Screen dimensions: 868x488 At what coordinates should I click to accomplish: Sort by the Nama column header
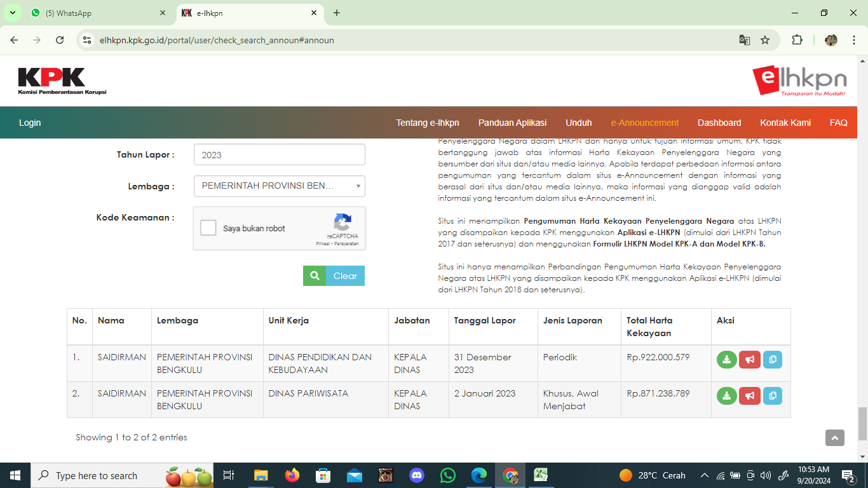pos(111,320)
